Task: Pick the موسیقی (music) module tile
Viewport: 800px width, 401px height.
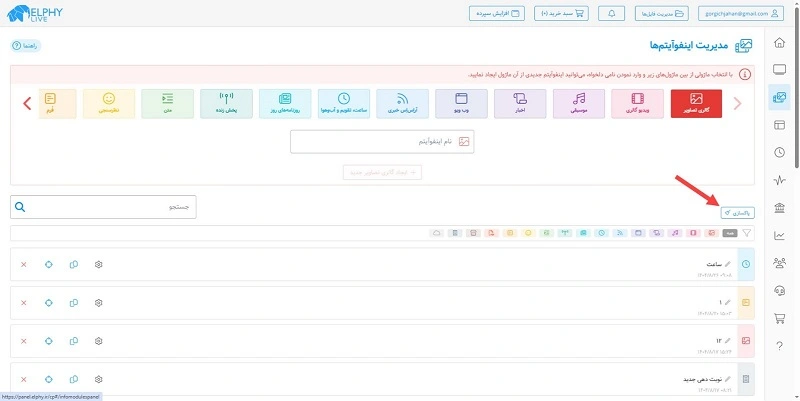Action: click(x=578, y=103)
